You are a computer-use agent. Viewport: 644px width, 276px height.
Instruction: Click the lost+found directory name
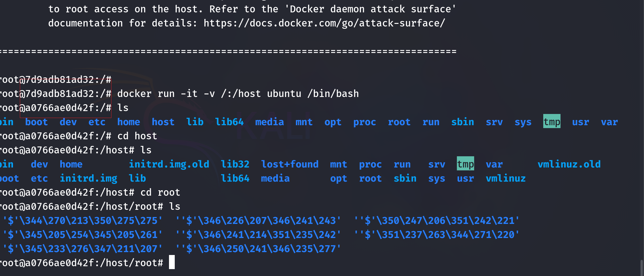point(290,164)
